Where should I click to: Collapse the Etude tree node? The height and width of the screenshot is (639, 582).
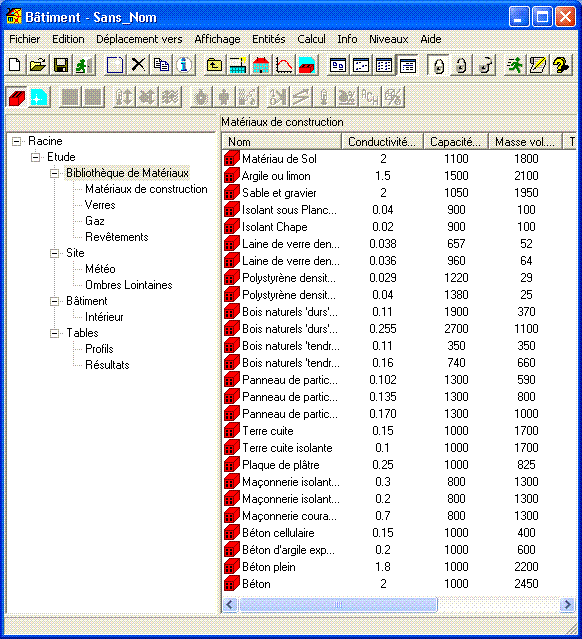(x=35, y=157)
